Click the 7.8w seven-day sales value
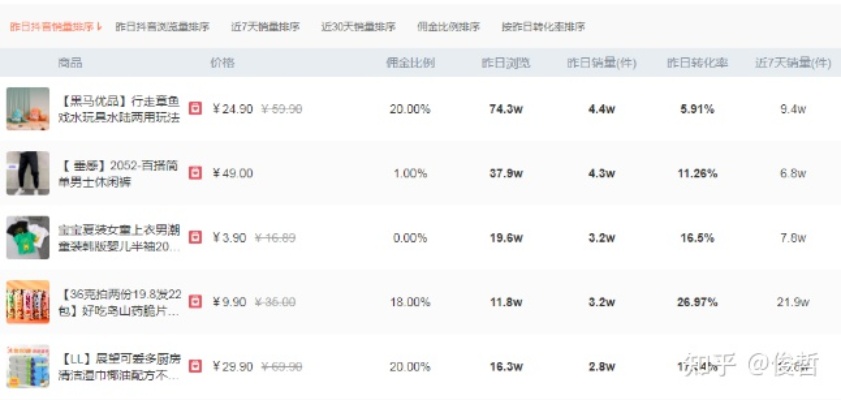841x400 pixels. click(x=793, y=238)
